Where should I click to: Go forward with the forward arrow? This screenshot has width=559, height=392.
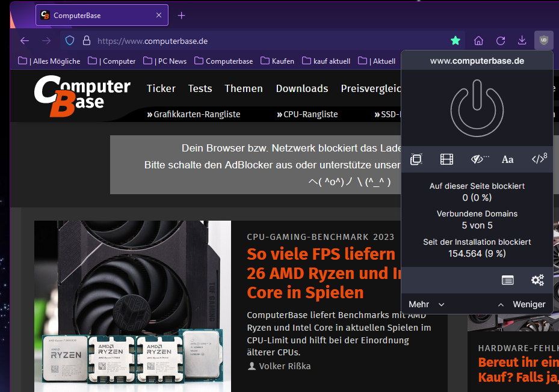[46, 41]
